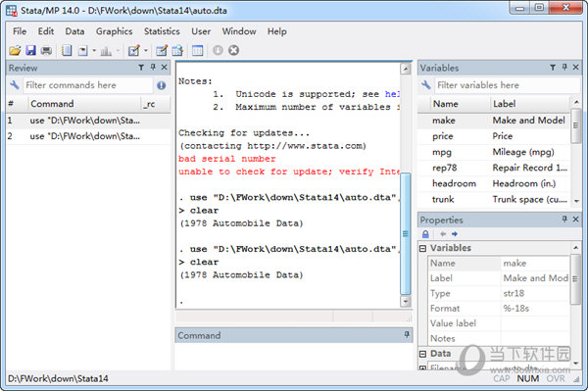
Task: Click the Command column header in Review
Action: (83, 104)
